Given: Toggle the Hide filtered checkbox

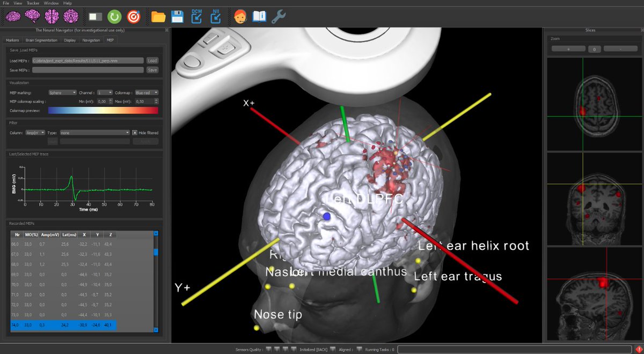Looking at the screenshot, I should click(x=135, y=132).
